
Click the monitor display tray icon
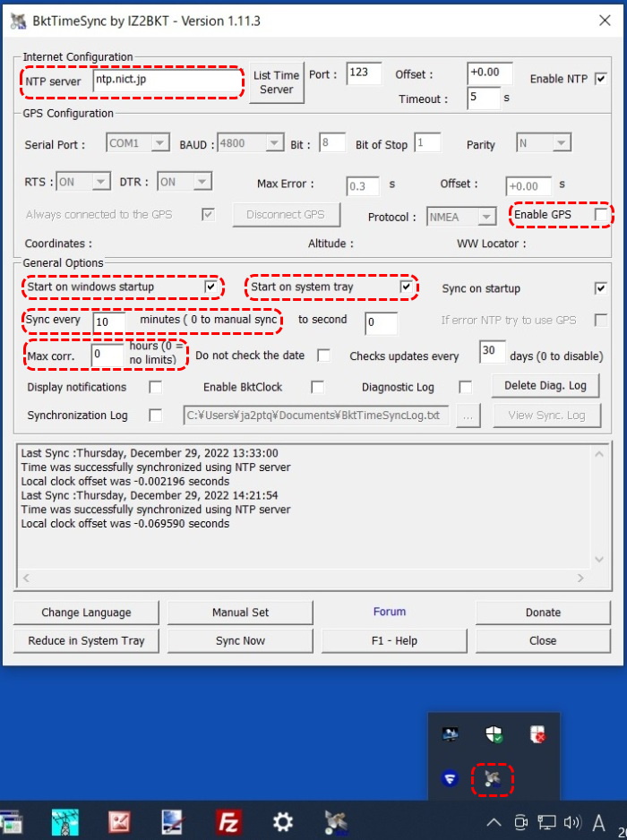tap(450, 734)
